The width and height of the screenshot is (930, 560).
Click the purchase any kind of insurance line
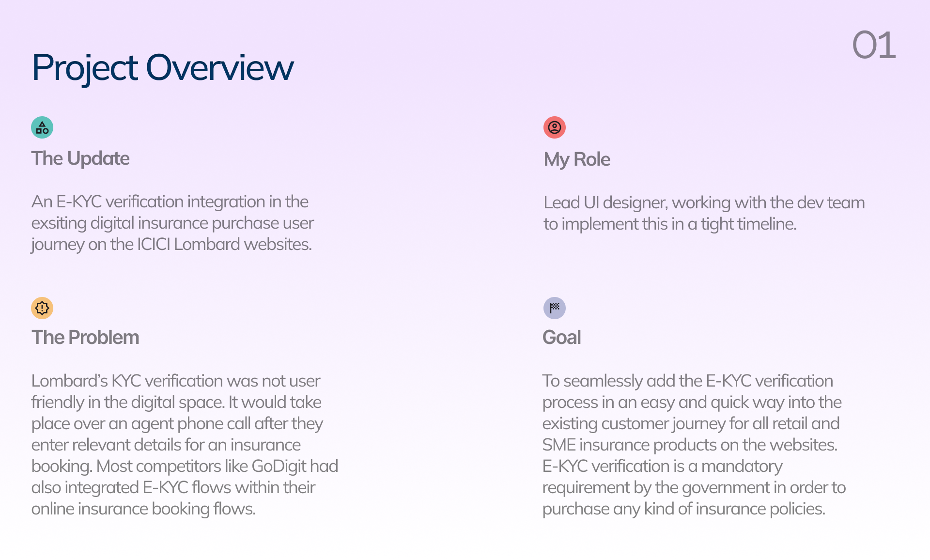tap(683, 509)
